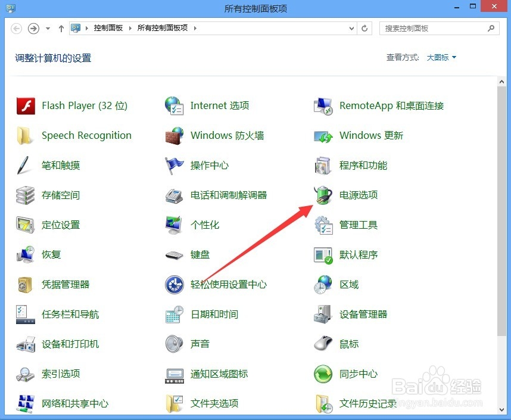Click the search magnifier icon
The height and width of the screenshot is (420, 511).
tap(491, 29)
